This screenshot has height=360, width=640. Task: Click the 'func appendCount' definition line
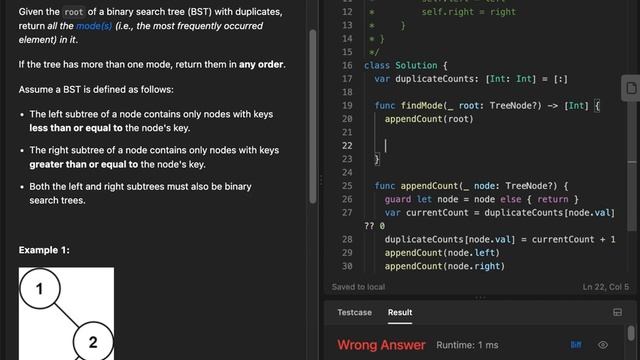(471, 186)
